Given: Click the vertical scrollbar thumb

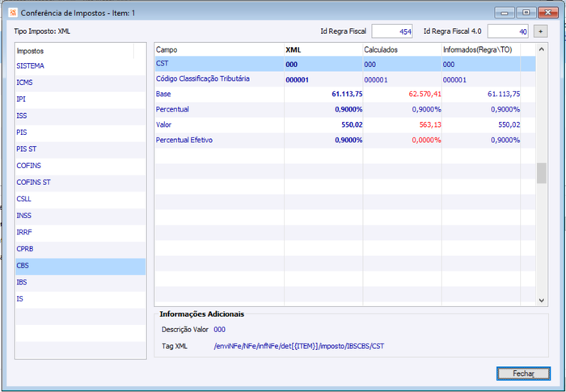Looking at the screenshot, I should (x=542, y=173).
